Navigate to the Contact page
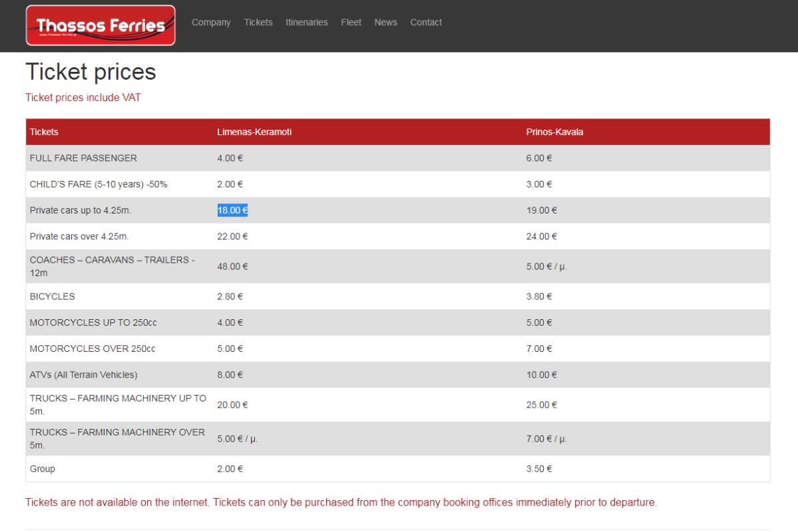798x532 pixels. [426, 23]
